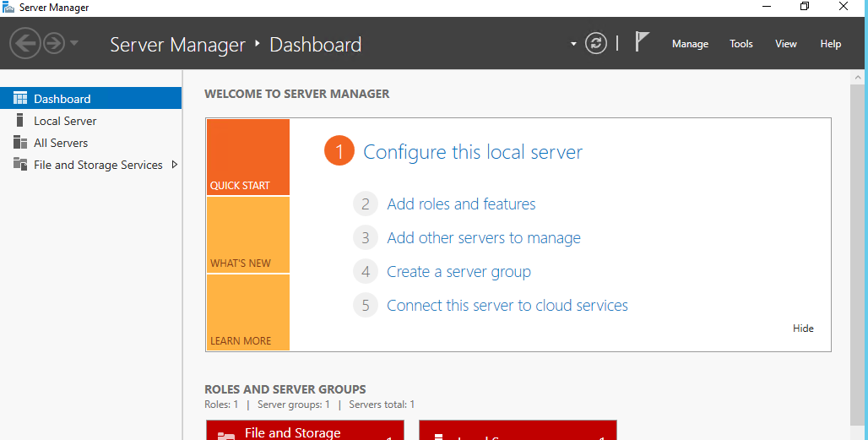Select Local Server in the left pane
Screen dimensions: 868x440
[x=91, y=121]
